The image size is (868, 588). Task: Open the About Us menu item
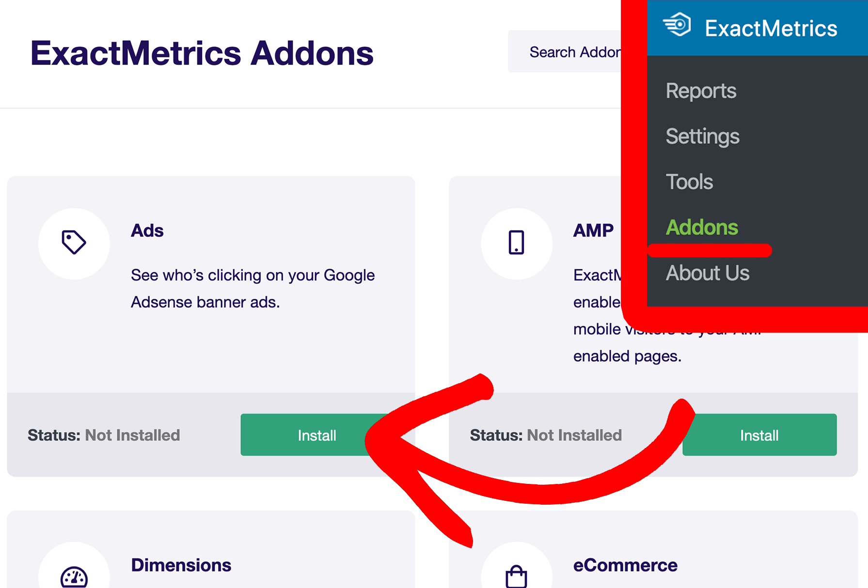click(x=708, y=273)
